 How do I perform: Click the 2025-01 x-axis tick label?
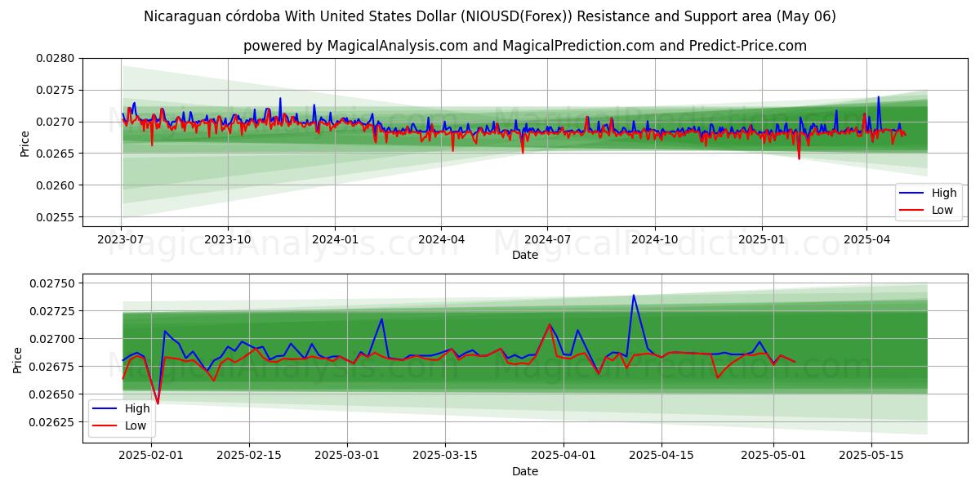[x=761, y=239]
